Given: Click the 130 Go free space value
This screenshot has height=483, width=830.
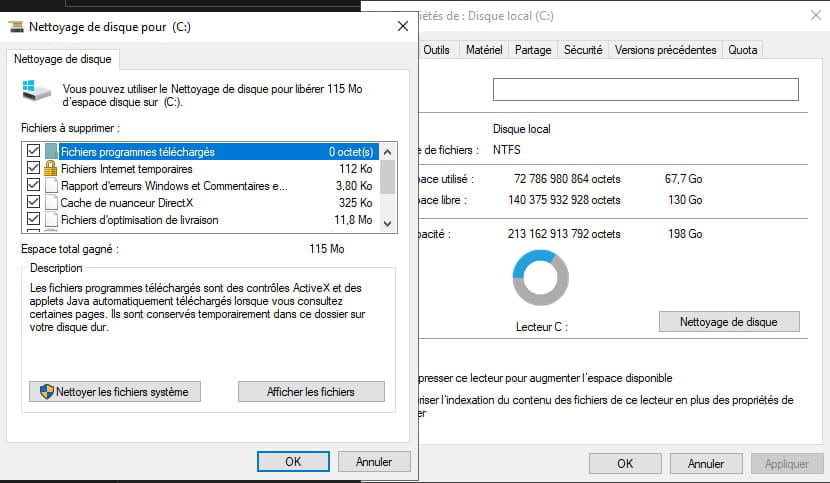Looking at the screenshot, I should click(685, 200).
